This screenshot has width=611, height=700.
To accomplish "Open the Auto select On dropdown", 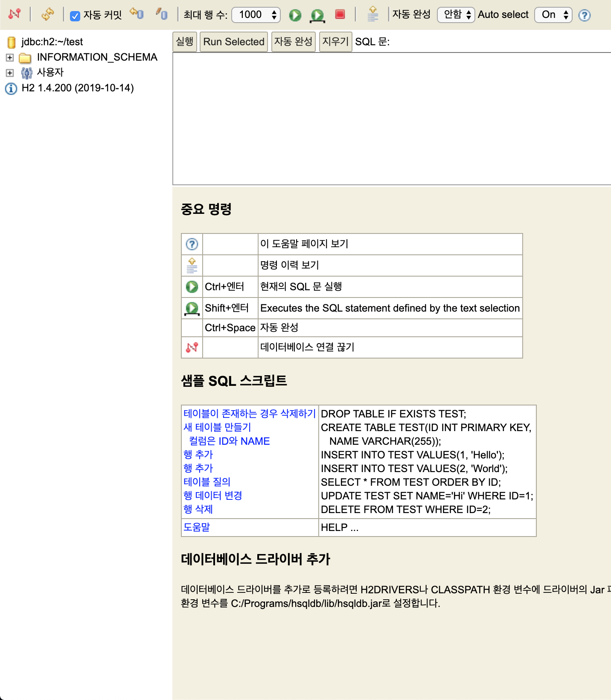I will click(553, 15).
